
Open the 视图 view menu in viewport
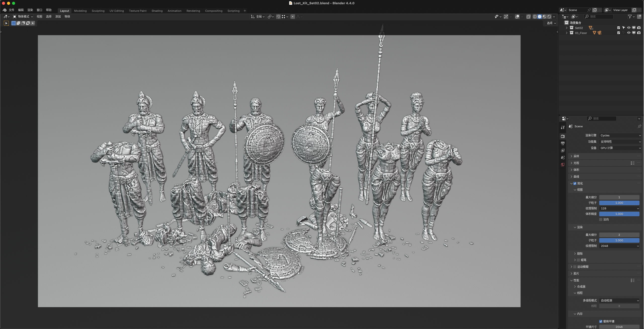coord(39,17)
